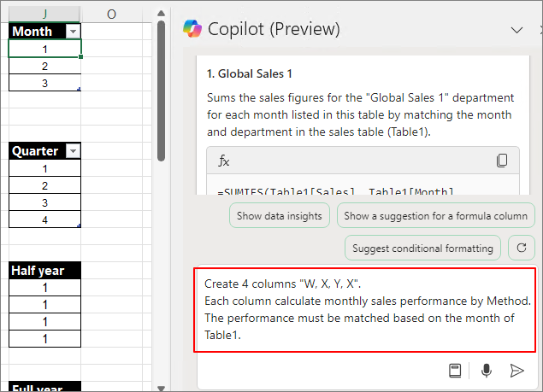Click the Copilot (Preview) title
The height and width of the screenshot is (392, 543).
[x=274, y=29]
